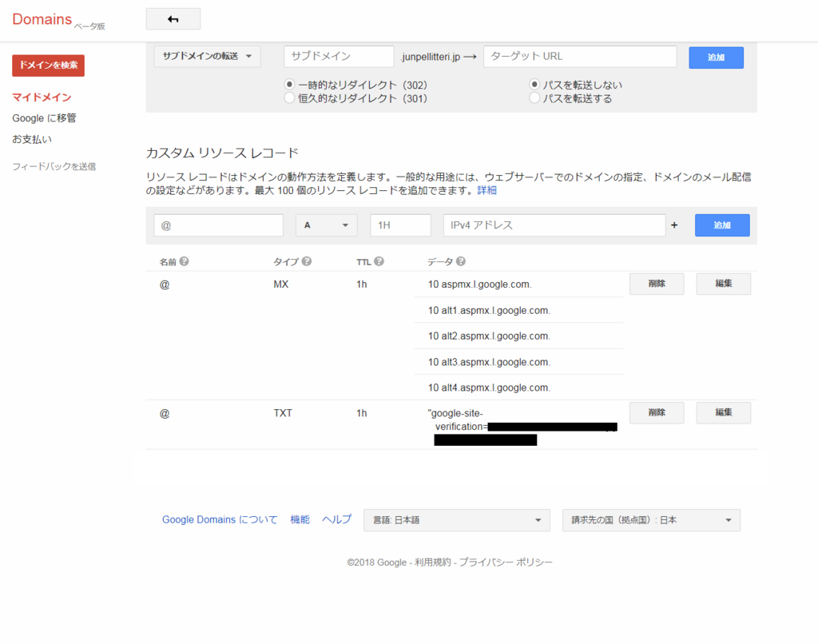Edit the TXT record with 編集
The height and width of the screenshot is (644, 818).
pyautogui.click(x=723, y=413)
